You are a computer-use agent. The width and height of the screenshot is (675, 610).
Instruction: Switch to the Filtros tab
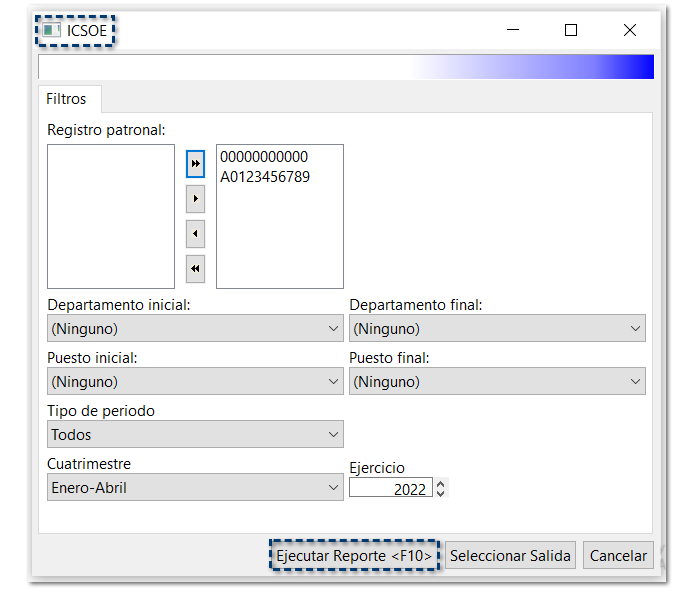coord(67,99)
